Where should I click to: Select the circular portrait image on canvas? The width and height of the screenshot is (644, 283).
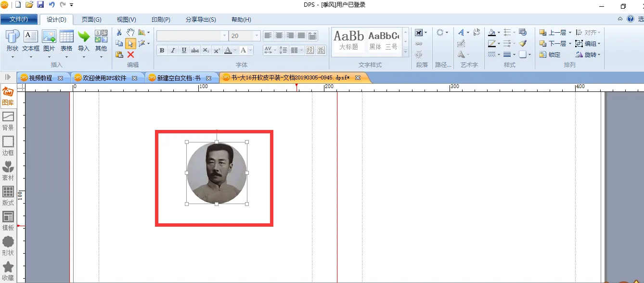217,173
